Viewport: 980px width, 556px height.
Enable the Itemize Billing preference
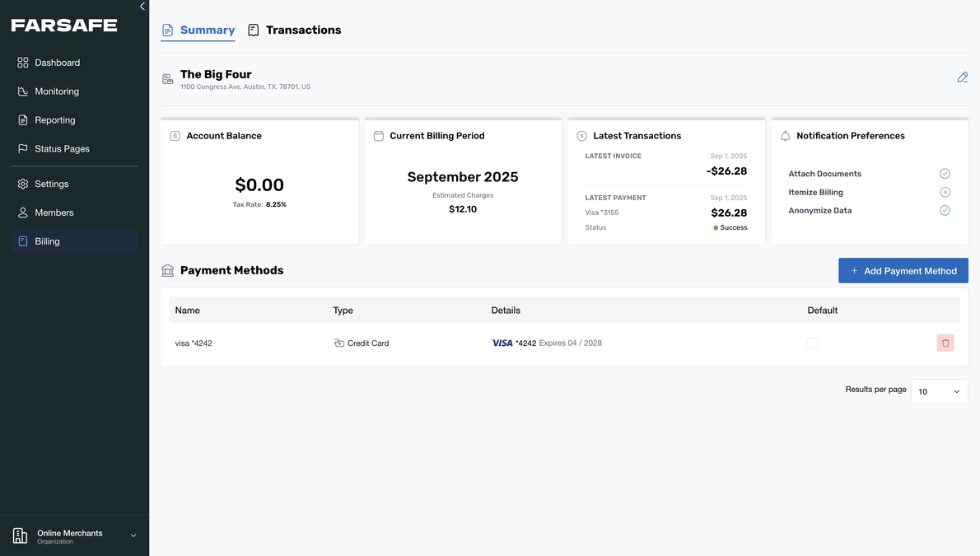tap(944, 191)
